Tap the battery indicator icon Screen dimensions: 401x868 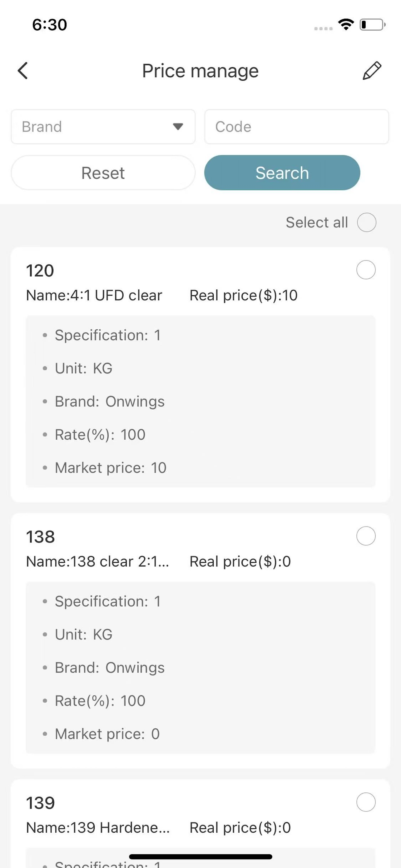pos(372,25)
